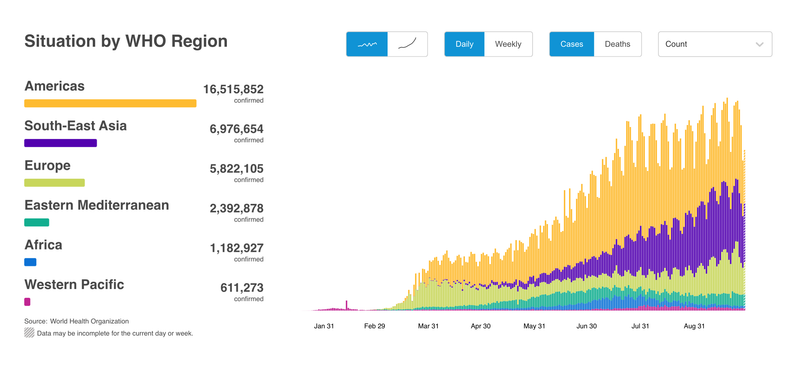
Task: Select the daily wavy line chart icon
Action: click(367, 44)
